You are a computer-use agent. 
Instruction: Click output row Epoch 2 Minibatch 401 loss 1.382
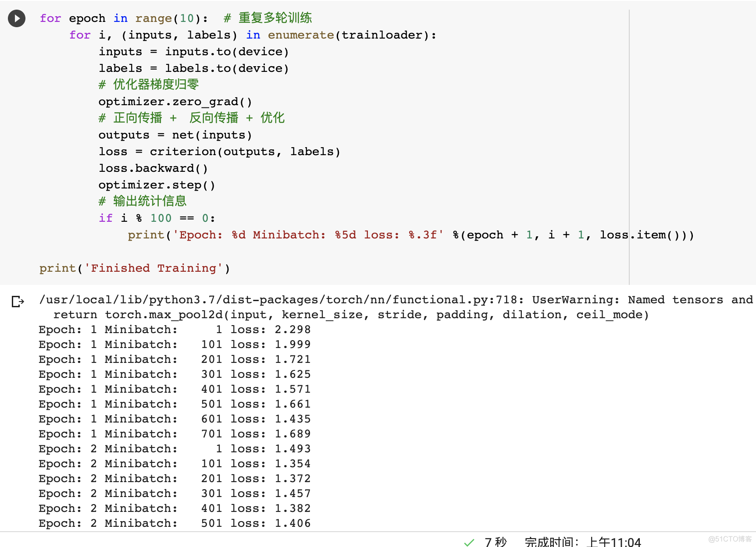point(175,508)
